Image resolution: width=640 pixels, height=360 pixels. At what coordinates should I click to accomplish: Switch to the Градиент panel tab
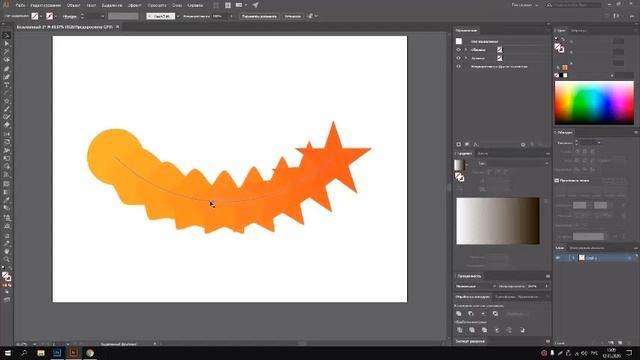coord(464,153)
